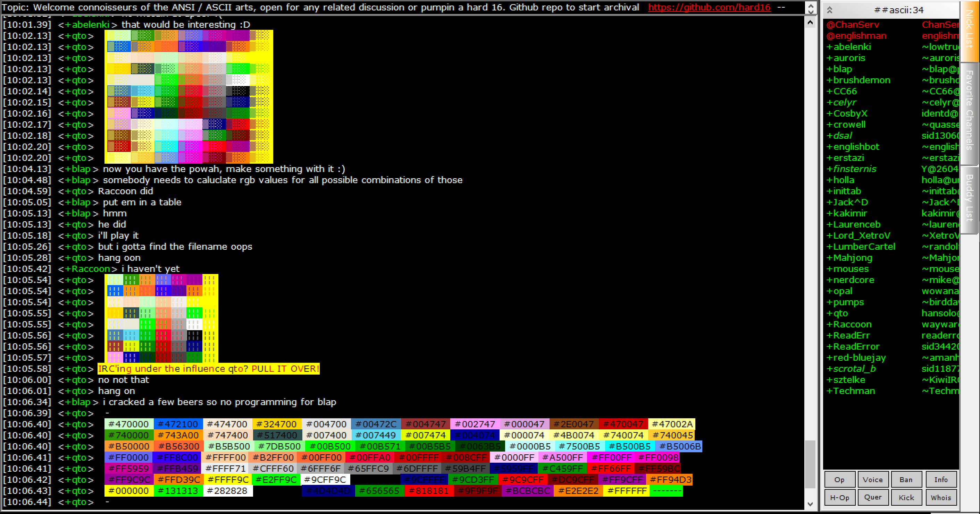The height and width of the screenshot is (514, 980).
Task: Select +Mahjong in nick list
Action: 849,258
